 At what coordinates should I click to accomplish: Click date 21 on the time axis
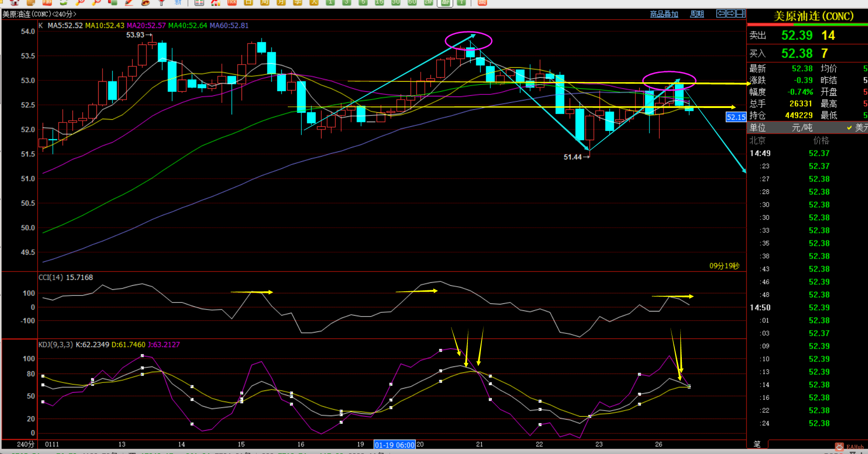point(480,444)
